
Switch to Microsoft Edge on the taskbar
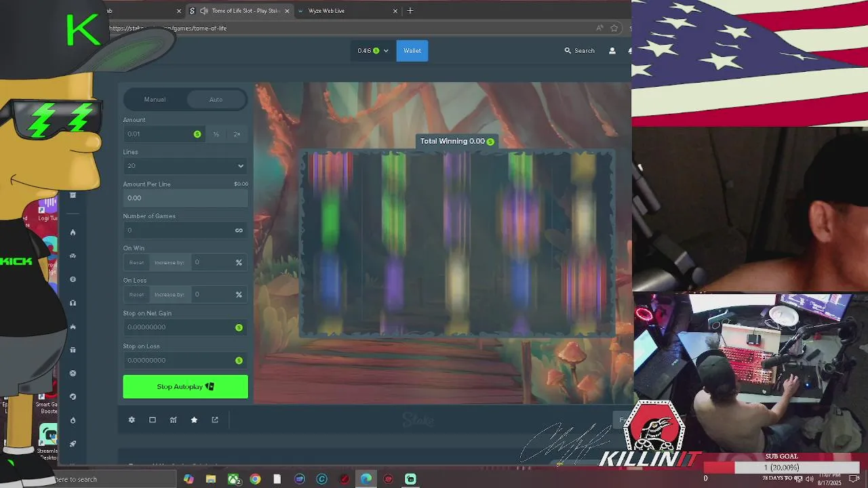[x=366, y=479]
